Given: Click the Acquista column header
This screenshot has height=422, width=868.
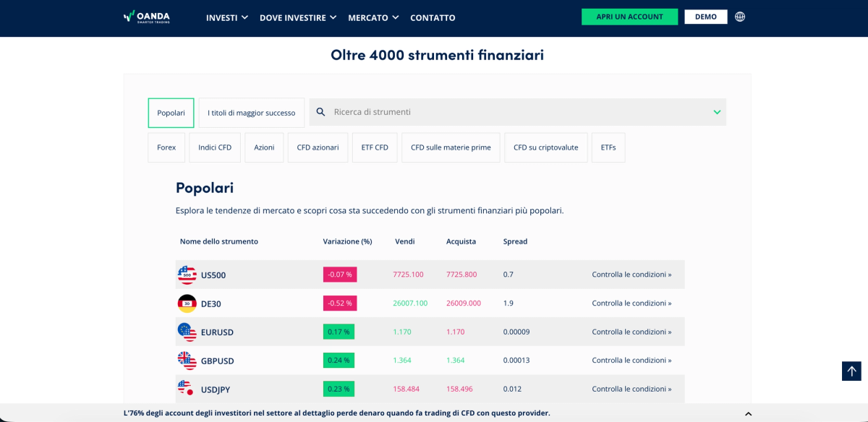Looking at the screenshot, I should (461, 241).
